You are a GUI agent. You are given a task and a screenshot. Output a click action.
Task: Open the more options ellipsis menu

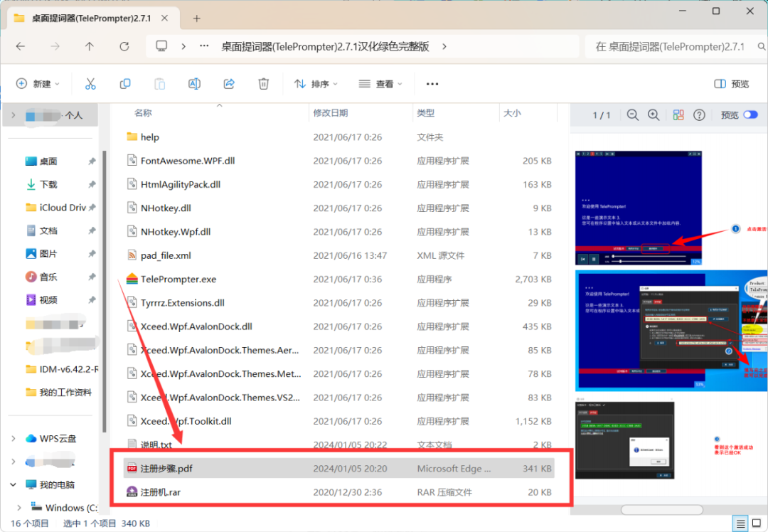[432, 84]
